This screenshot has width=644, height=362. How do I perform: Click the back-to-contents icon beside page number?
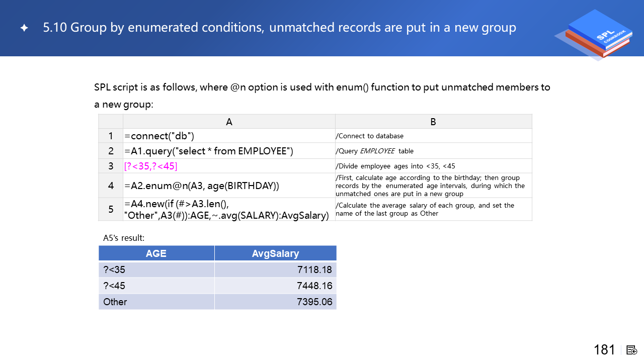[632, 350]
